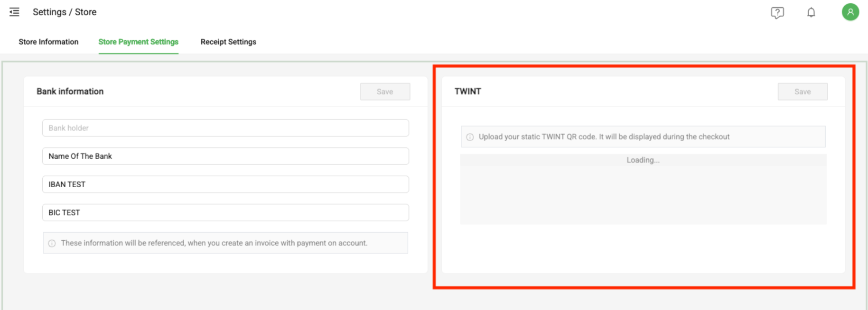Switch to the Store Information tab
Screen dimensions: 868x310
(x=48, y=42)
